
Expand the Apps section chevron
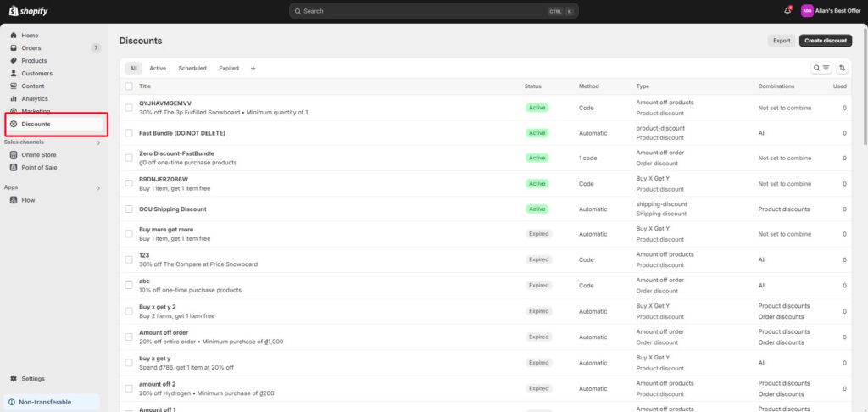click(x=98, y=187)
